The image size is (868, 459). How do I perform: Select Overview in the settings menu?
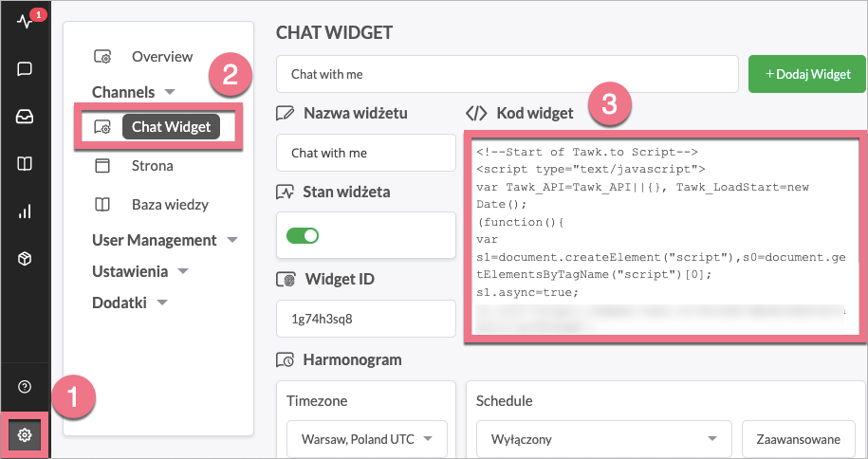point(161,57)
